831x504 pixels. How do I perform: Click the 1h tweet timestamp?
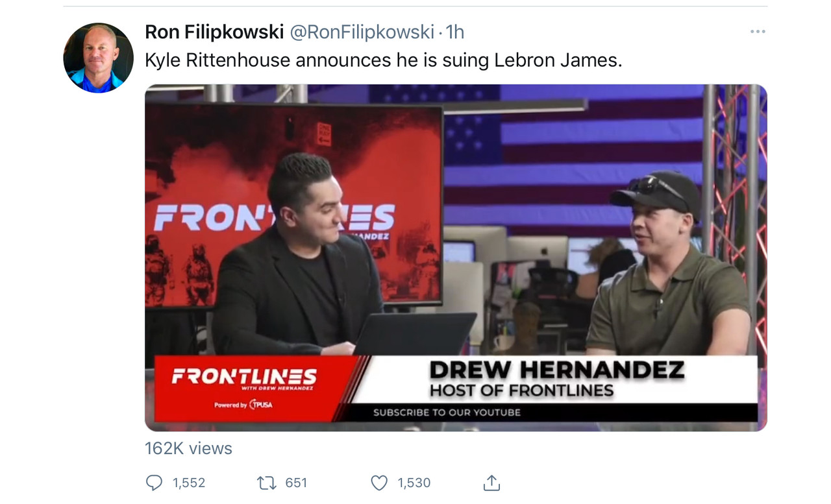tap(454, 32)
